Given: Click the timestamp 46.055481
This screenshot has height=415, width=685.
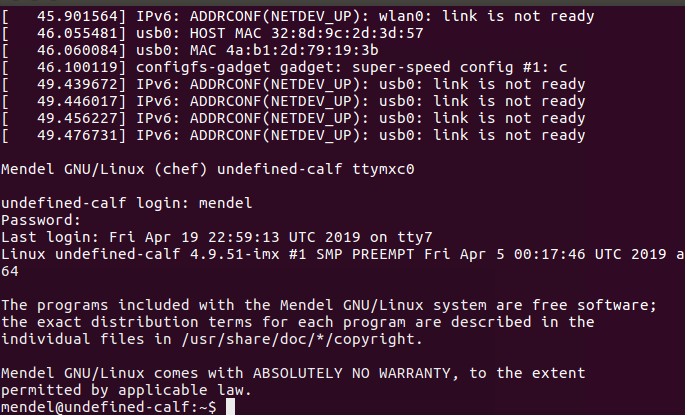Looking at the screenshot, I should click(x=77, y=33).
